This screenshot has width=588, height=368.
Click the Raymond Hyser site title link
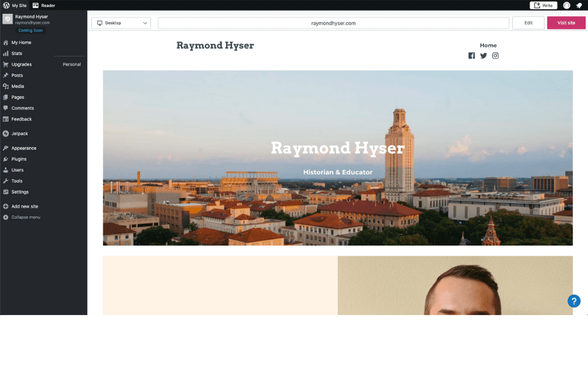click(215, 45)
